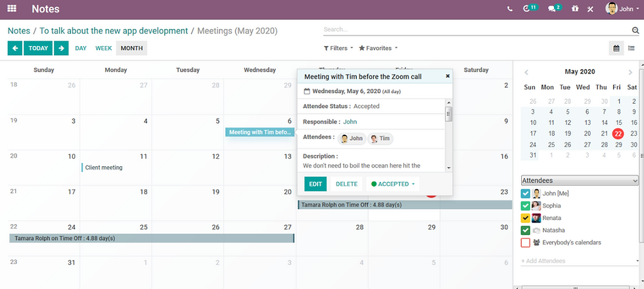Open Tamara Rolph Time Off bar starting May 24

[152, 238]
